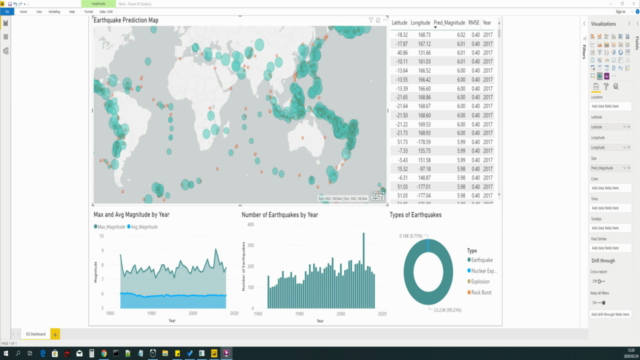This screenshot has width=640, height=360.
Task: Select the Treemap visualization
Action: (x=628, y=52)
